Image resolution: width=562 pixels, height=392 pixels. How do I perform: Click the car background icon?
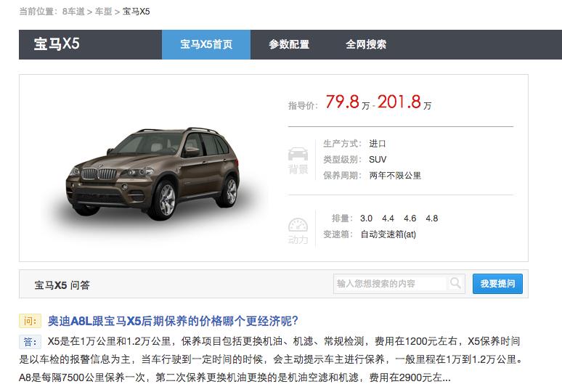[298, 154]
